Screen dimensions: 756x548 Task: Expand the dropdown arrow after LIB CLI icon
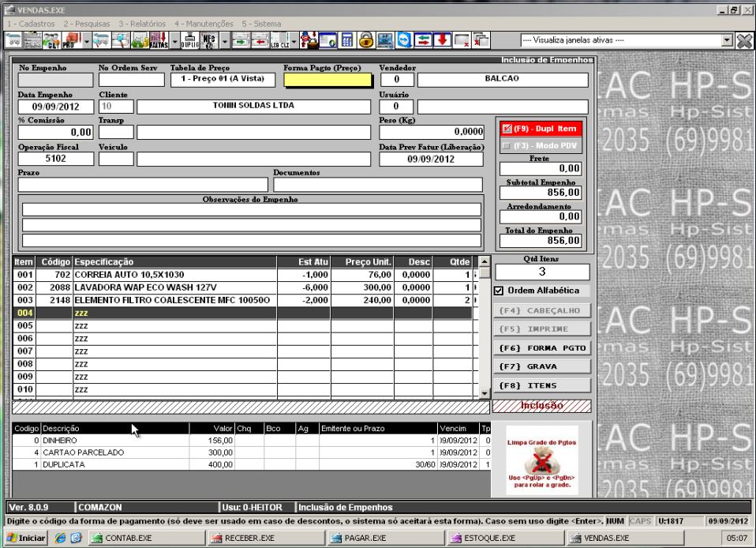coord(294,40)
